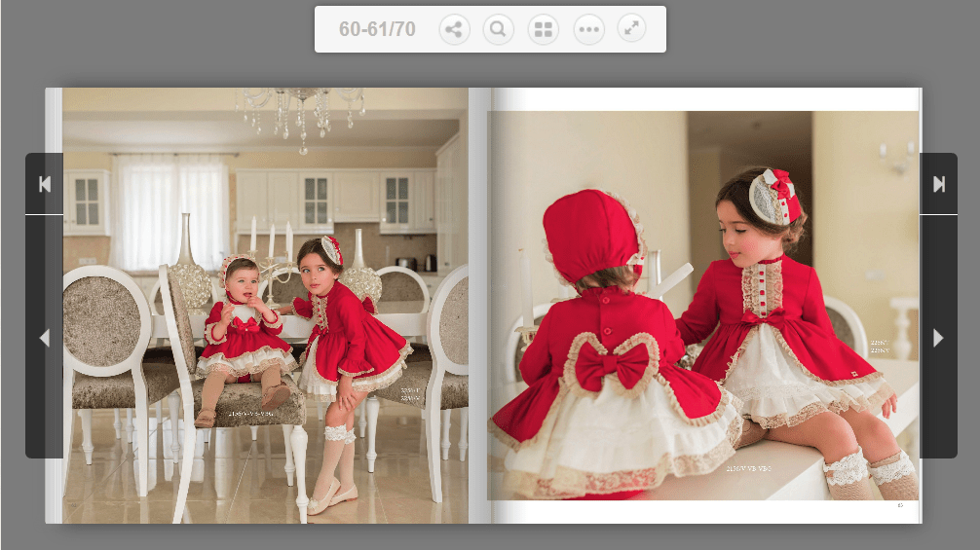Viewport: 980px width, 550px height.
Task: Click the page number at right page's bottom corner
Action: [x=900, y=505]
